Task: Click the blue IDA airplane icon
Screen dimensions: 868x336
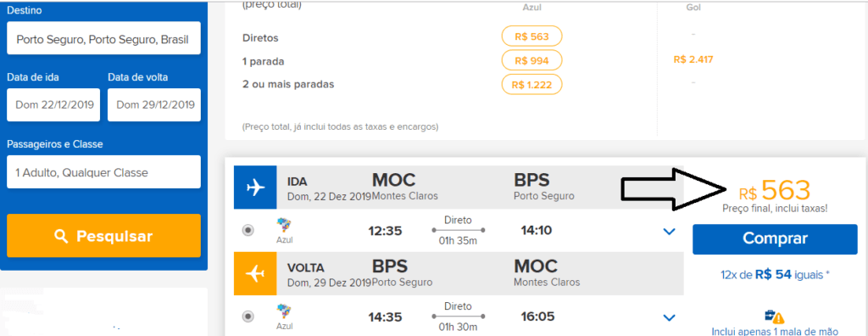Action: click(x=254, y=188)
